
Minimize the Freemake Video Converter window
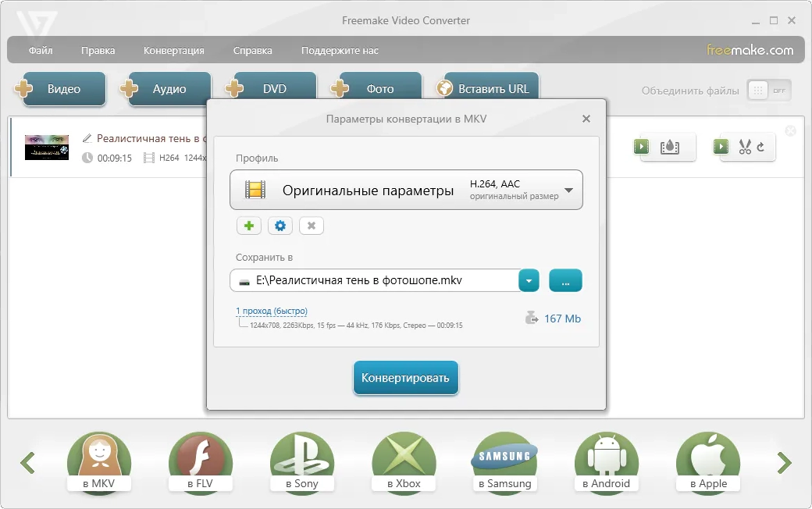tap(756, 21)
